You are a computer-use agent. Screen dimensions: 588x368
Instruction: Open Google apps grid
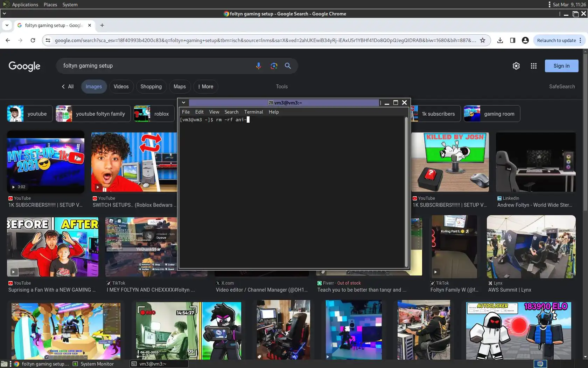534,66
